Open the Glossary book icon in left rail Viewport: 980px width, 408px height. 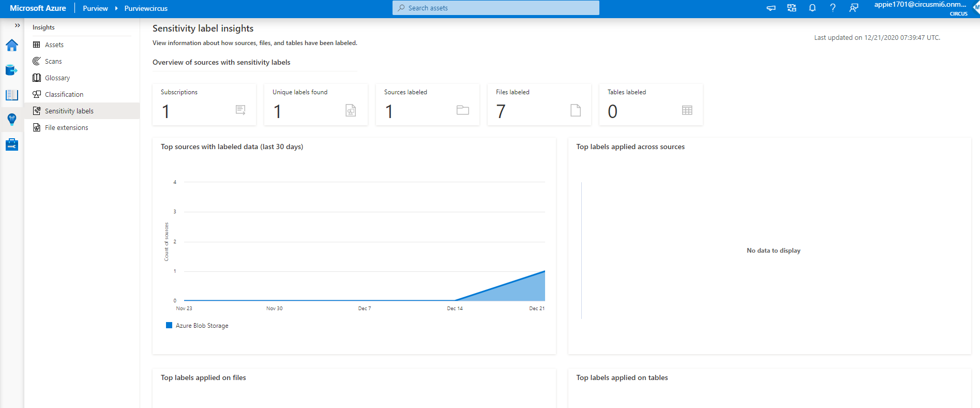click(11, 95)
